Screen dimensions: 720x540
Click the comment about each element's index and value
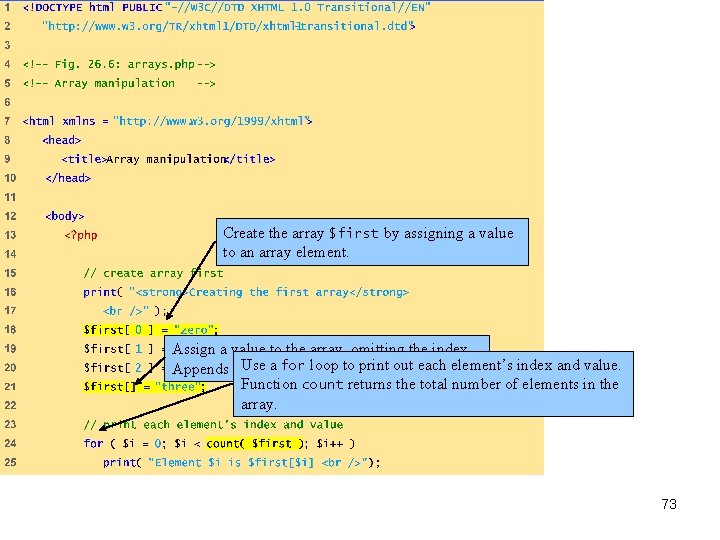click(213, 425)
